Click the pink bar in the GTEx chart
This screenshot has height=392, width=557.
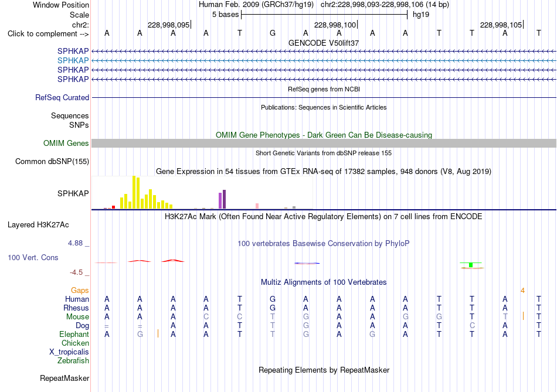[257, 206]
